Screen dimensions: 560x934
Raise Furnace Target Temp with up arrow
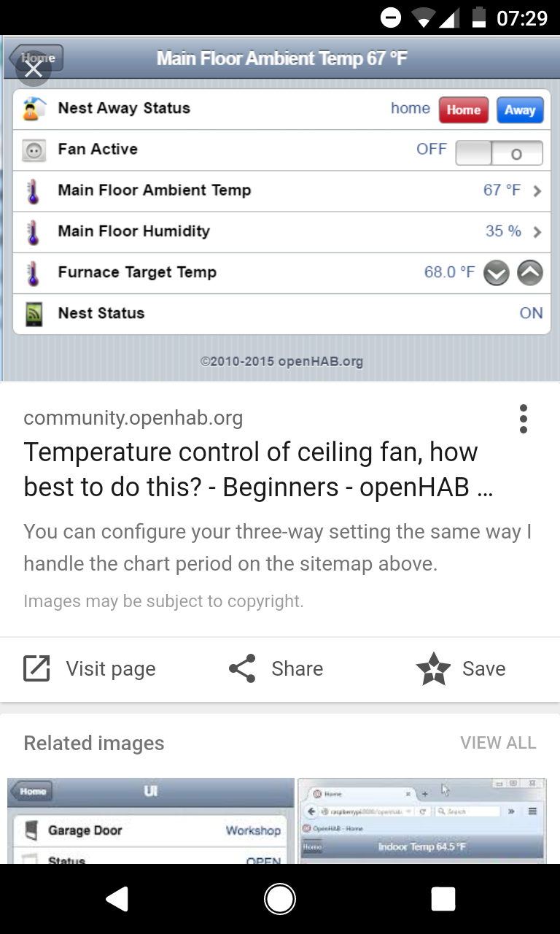(530, 274)
